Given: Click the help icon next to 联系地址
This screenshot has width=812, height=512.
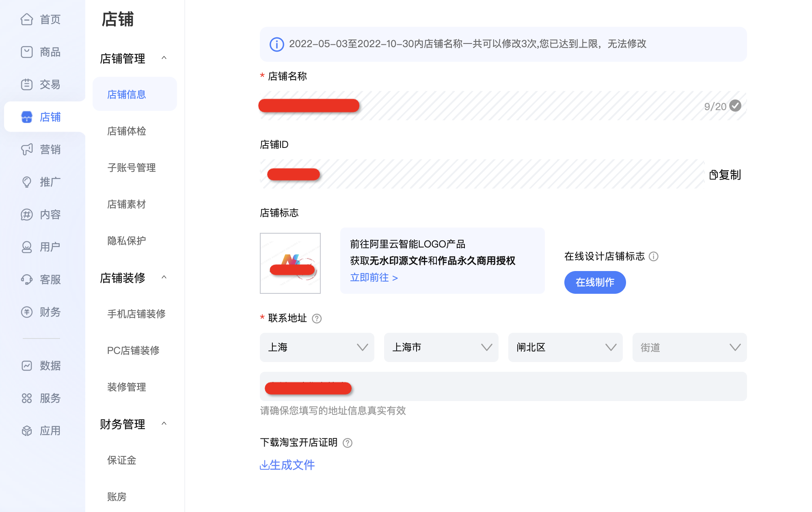Looking at the screenshot, I should (317, 319).
